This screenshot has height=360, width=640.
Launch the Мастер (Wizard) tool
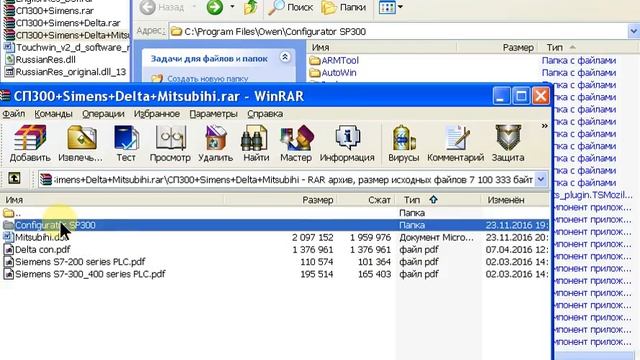tap(296, 143)
